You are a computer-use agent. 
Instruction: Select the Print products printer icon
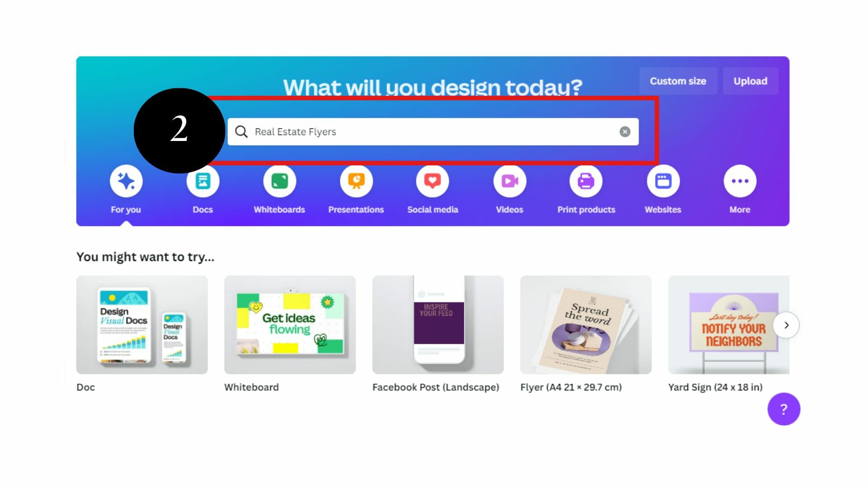pos(586,181)
